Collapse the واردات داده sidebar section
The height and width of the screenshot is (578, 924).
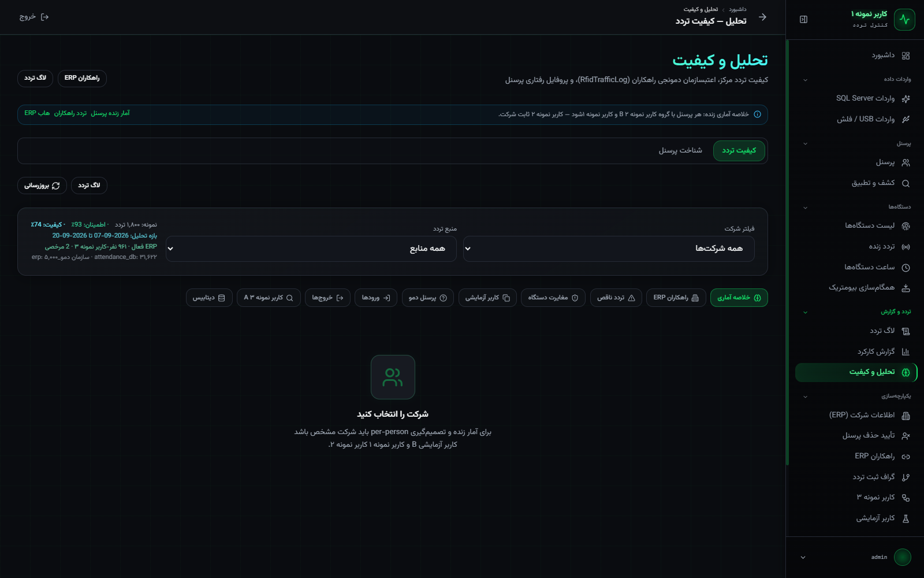pyautogui.click(x=805, y=80)
